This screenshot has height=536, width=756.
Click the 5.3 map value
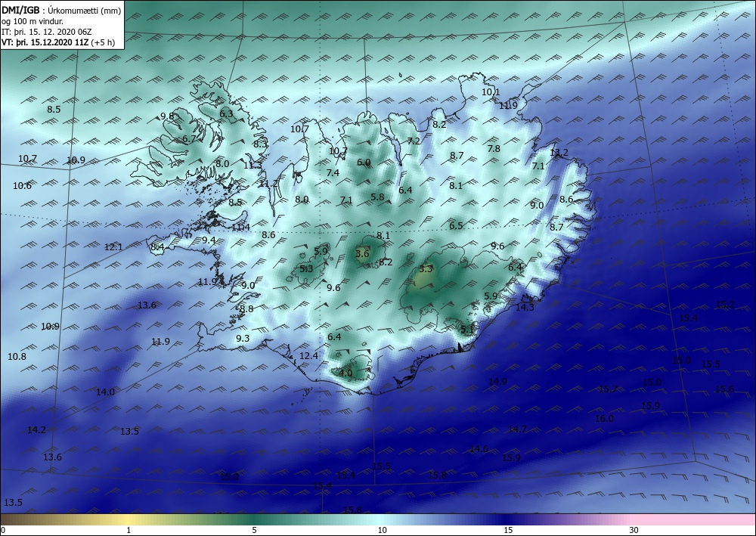tap(306, 268)
